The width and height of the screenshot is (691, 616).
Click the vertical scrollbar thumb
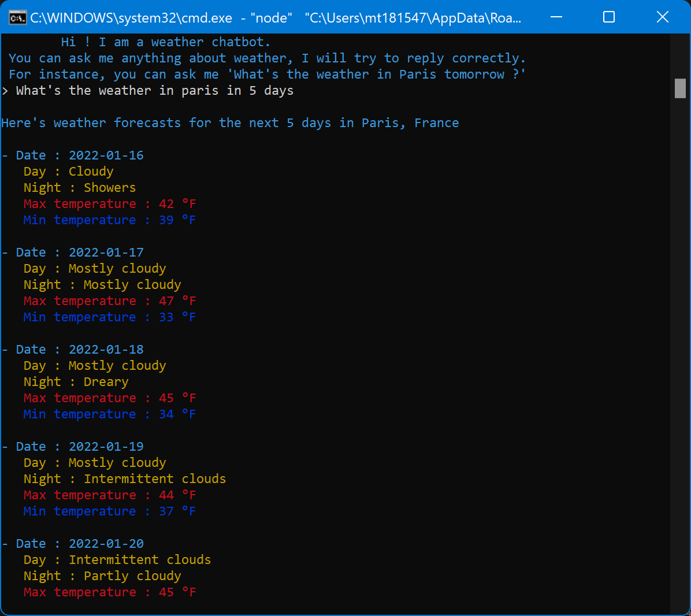click(x=680, y=88)
